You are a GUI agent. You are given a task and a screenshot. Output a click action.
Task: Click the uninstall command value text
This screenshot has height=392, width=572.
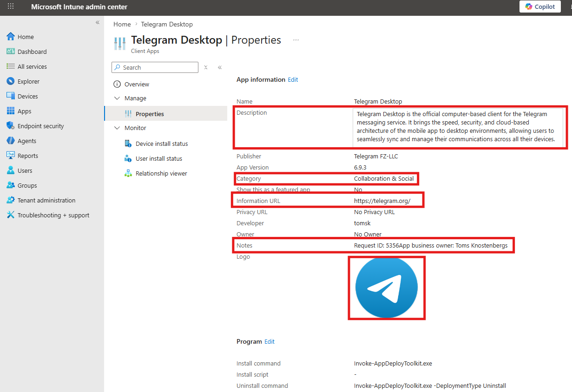(x=430, y=385)
